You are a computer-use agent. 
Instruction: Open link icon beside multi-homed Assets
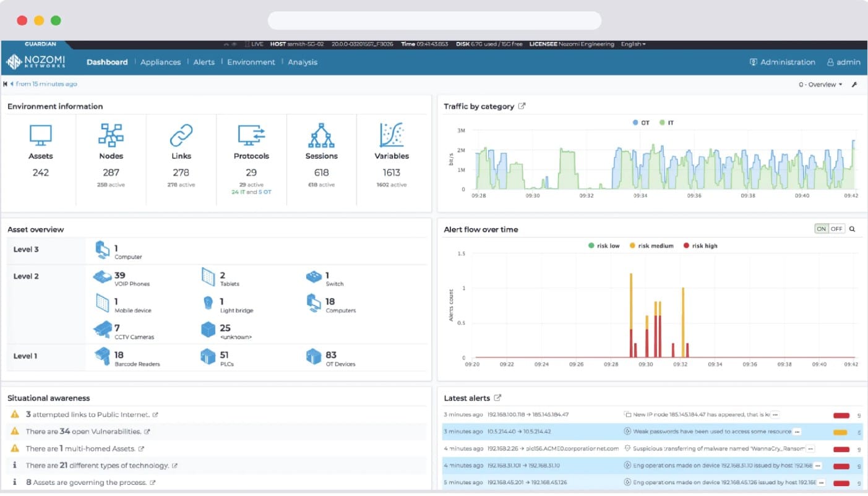tap(141, 449)
